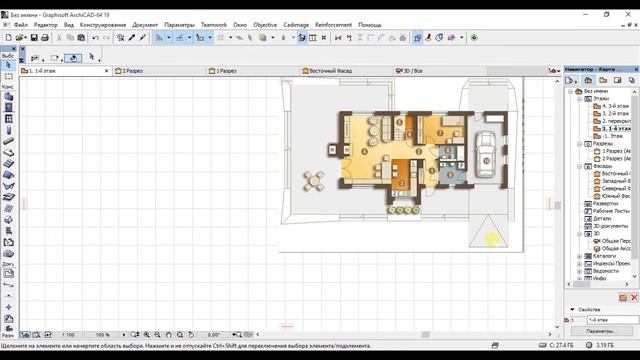This screenshot has width=640, height=360.
Task: Click the find and select magnifier icon
Action: (121, 38)
